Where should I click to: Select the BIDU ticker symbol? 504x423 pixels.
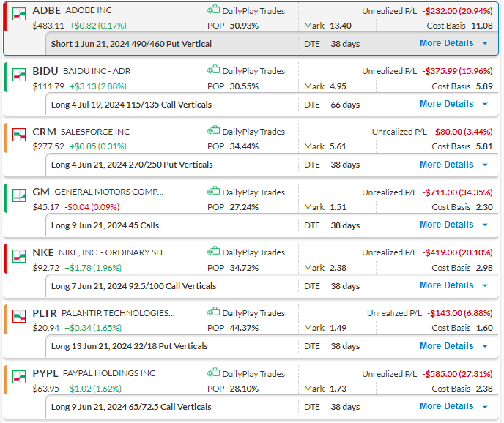[x=45, y=71]
